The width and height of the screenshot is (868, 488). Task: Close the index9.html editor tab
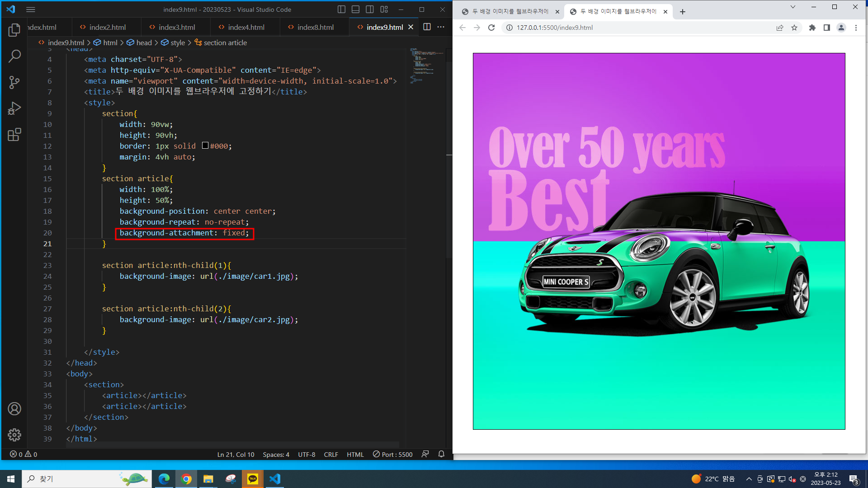tap(410, 27)
